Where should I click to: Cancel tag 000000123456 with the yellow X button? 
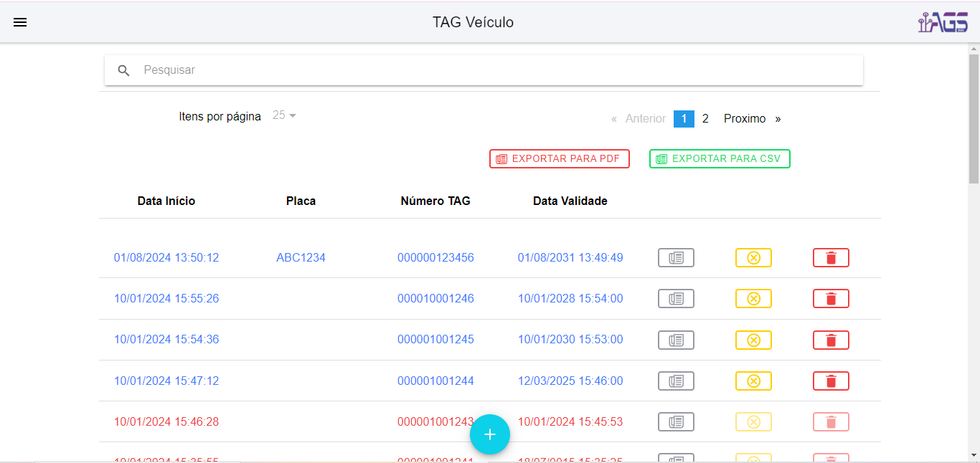pyautogui.click(x=753, y=258)
